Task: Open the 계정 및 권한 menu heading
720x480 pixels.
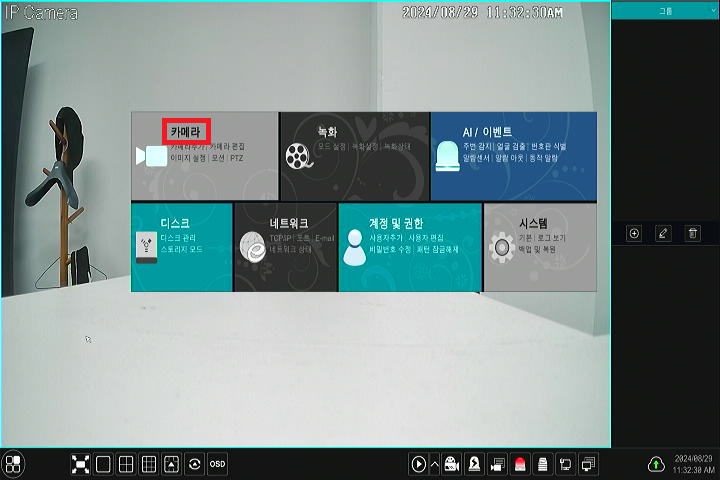Action: pyautogui.click(x=396, y=223)
